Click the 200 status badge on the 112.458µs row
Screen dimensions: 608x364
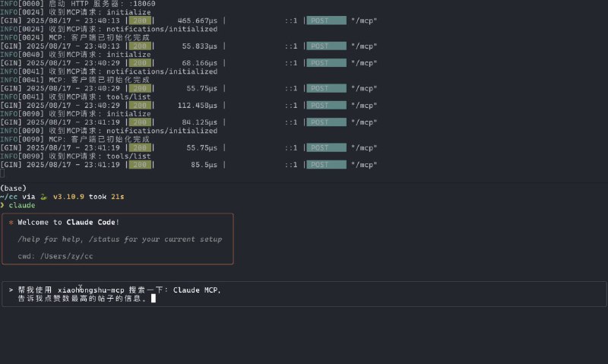click(x=140, y=105)
